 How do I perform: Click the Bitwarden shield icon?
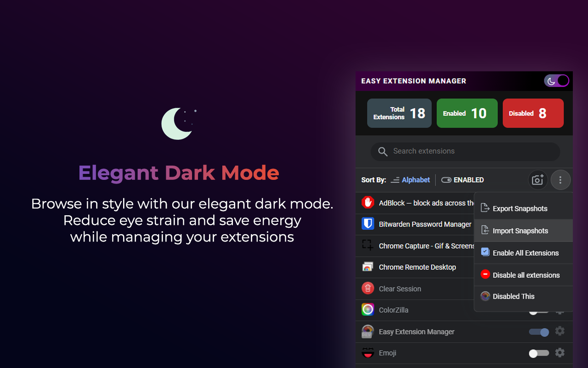[x=367, y=224]
